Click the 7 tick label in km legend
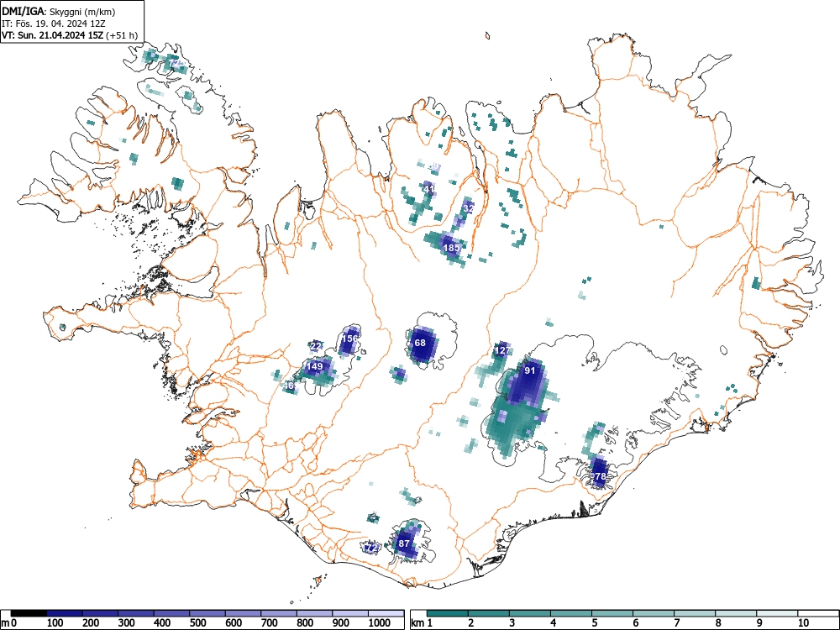 pos(676,623)
